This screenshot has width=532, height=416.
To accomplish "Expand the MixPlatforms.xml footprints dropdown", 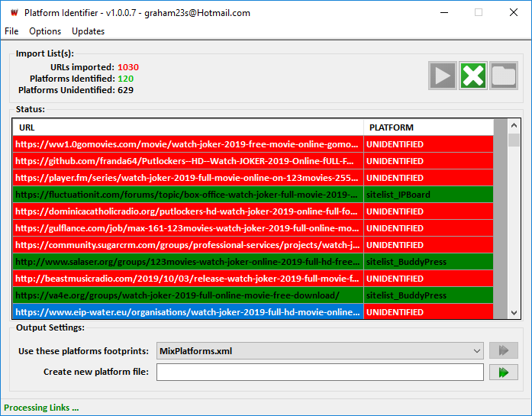I will (x=477, y=351).
